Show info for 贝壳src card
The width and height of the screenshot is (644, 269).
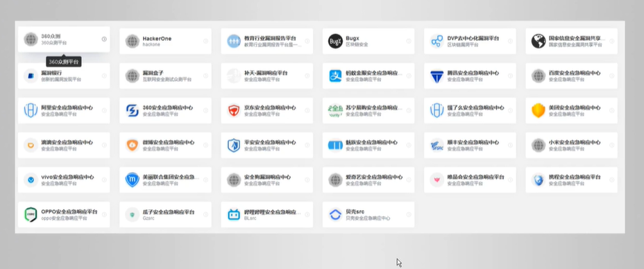point(409,214)
